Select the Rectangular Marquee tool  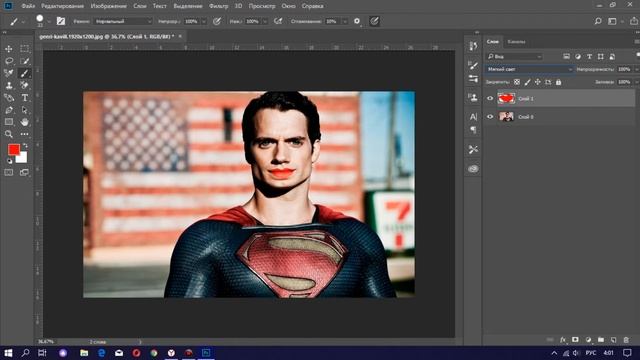pos(24,49)
